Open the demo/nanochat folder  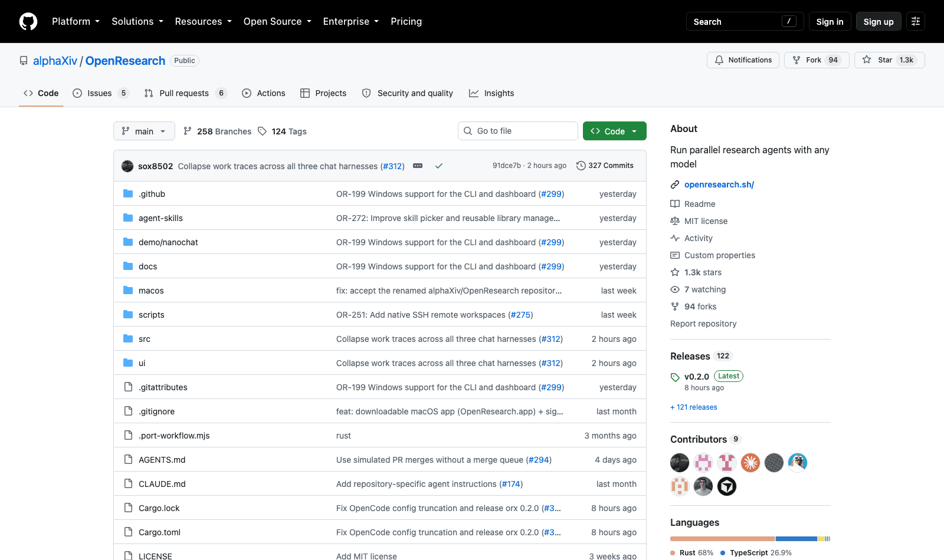[x=168, y=242]
